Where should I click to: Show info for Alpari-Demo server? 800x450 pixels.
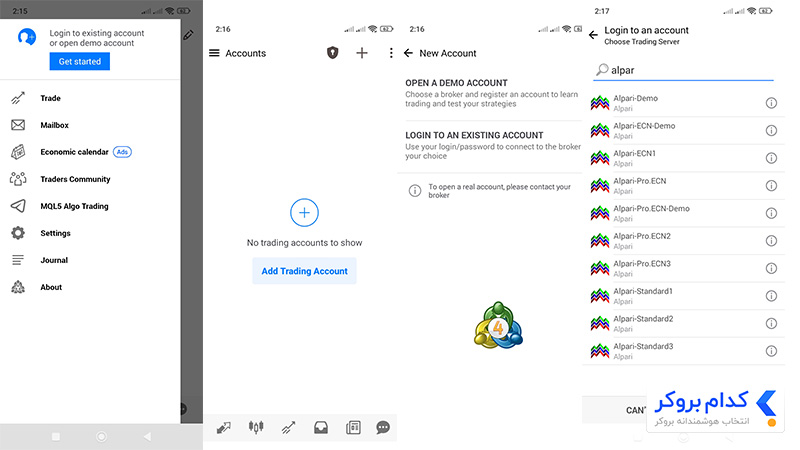771,103
